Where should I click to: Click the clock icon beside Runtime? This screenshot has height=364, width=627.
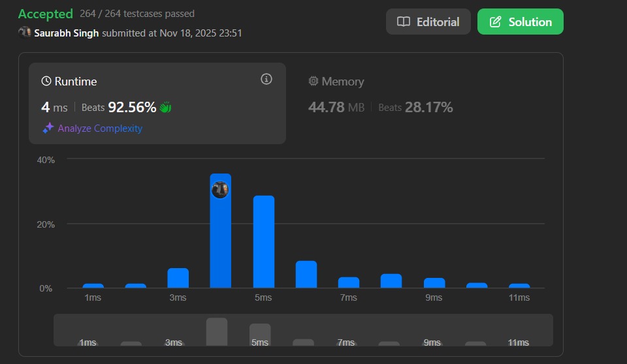tap(46, 81)
